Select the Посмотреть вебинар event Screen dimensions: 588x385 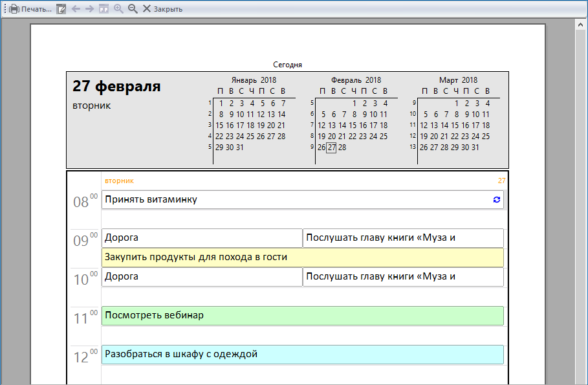click(302, 316)
